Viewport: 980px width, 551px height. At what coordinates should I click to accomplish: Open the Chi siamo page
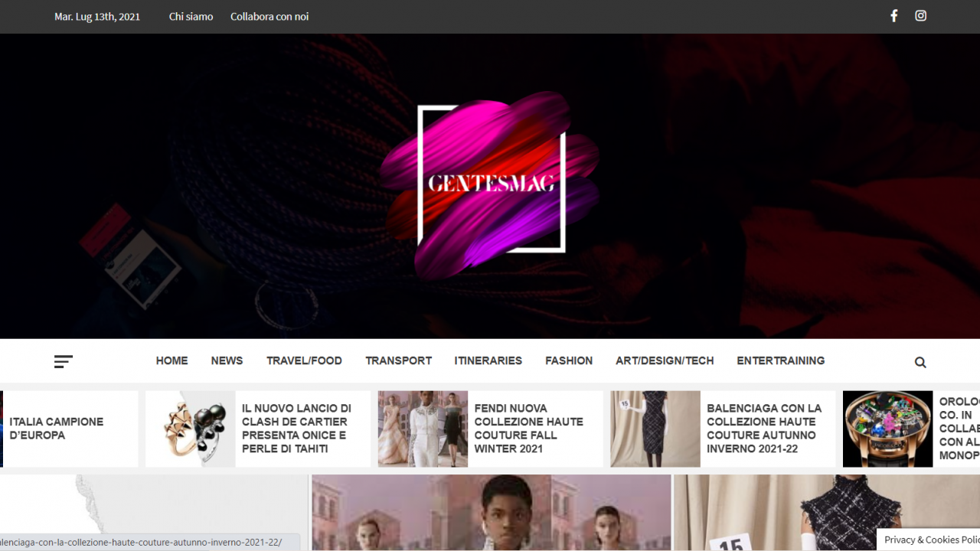[x=191, y=16]
